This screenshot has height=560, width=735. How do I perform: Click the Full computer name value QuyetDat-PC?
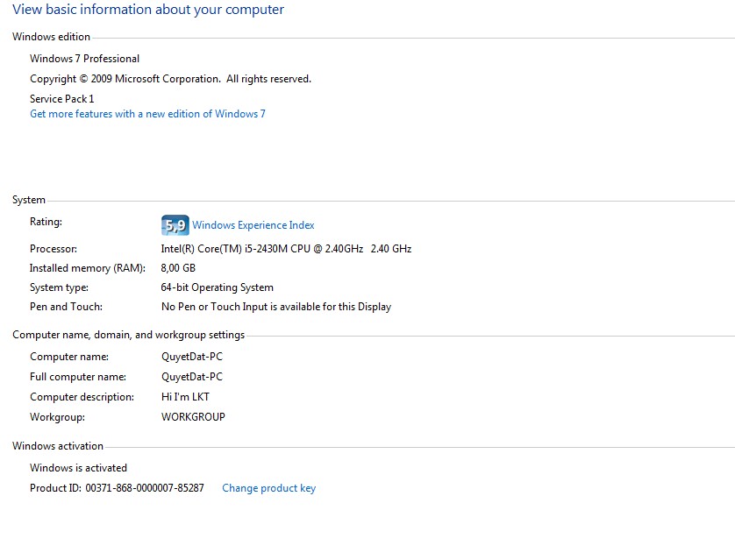192,377
